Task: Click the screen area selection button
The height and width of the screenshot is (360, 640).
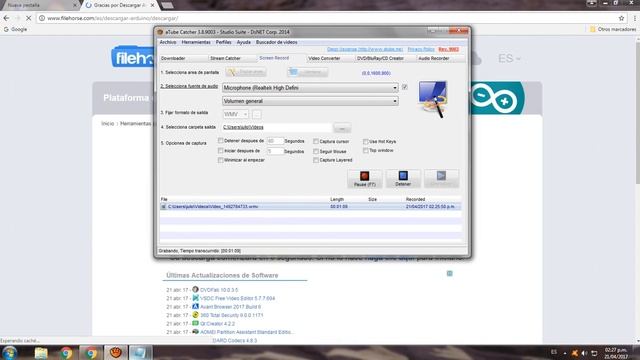Action: pos(246,72)
